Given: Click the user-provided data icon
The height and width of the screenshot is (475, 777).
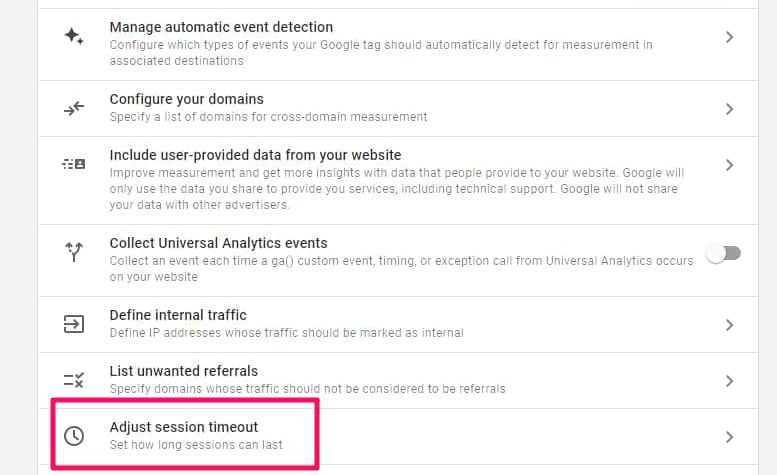Looking at the screenshot, I should [74, 164].
